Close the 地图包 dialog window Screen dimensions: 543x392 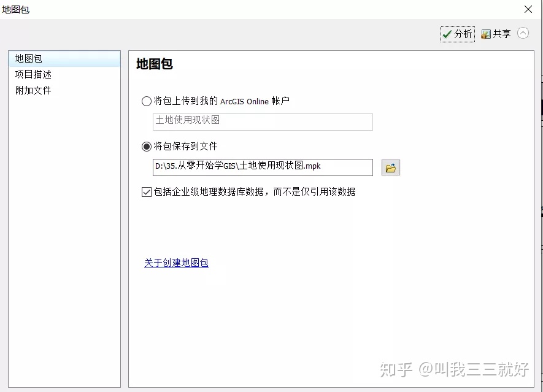pos(528,9)
